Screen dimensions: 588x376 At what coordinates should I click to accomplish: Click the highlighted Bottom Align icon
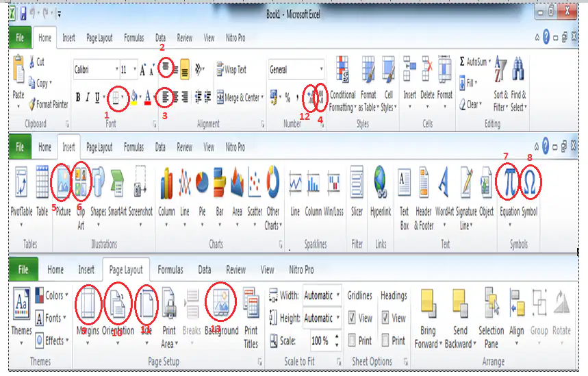point(185,69)
